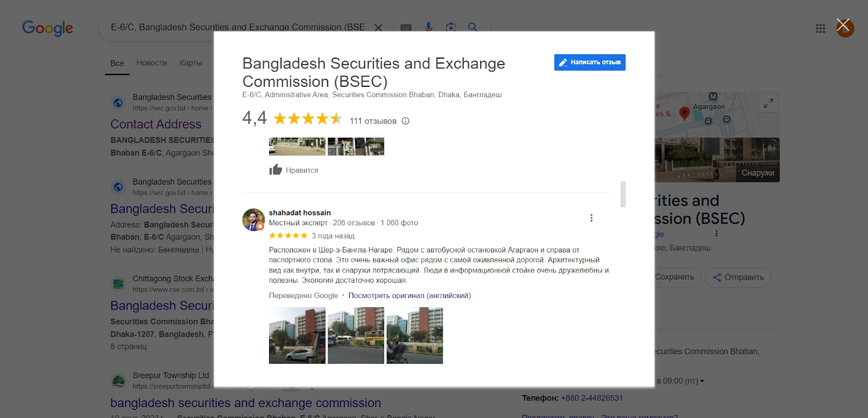Screen dimensions: 868x418
Task: Open the bangladesh securities and exchange commission result
Action: (x=246, y=403)
